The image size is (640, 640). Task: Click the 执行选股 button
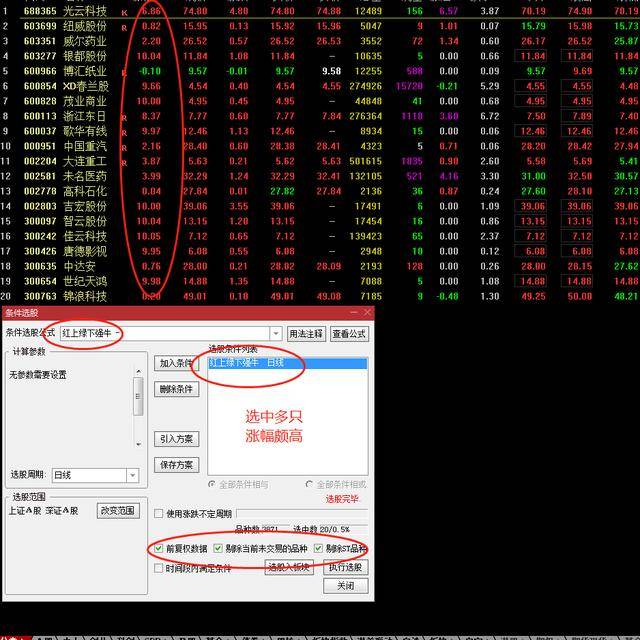[x=346, y=567]
